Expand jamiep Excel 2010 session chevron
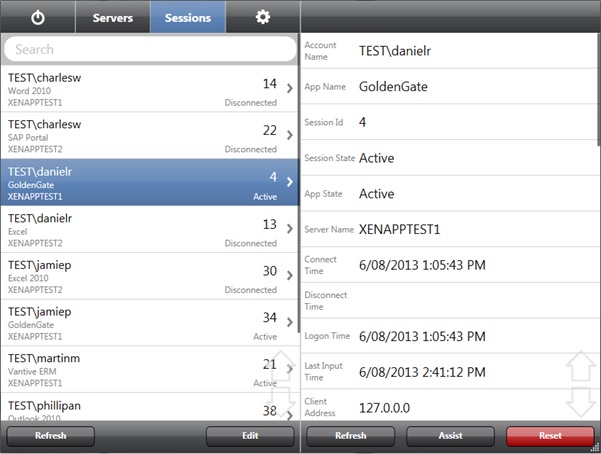The width and height of the screenshot is (601, 454). point(290,275)
